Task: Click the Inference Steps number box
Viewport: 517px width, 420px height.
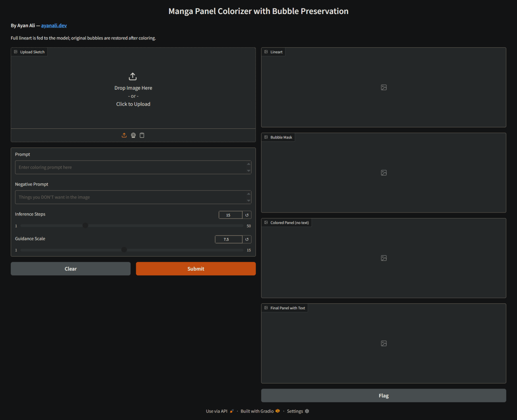Action: (230, 215)
